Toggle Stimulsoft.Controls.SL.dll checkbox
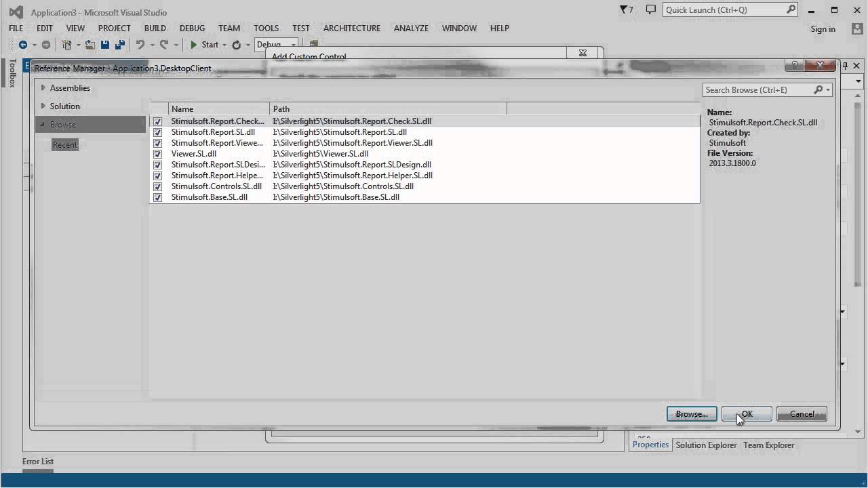This screenshot has width=868, height=488. pos(158,186)
